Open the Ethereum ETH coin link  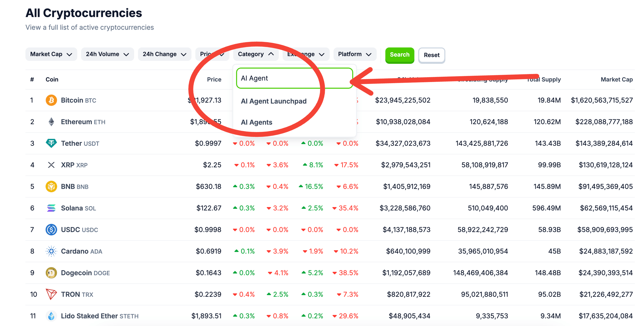(x=83, y=122)
